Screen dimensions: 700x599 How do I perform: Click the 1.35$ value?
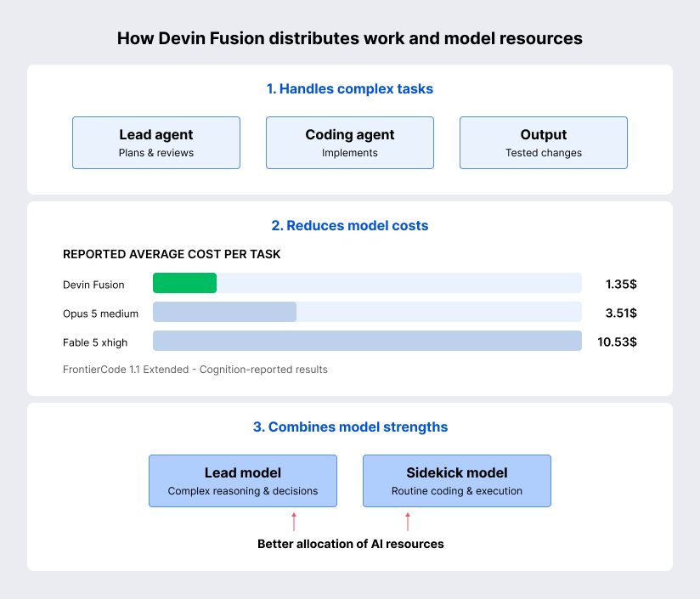(620, 284)
